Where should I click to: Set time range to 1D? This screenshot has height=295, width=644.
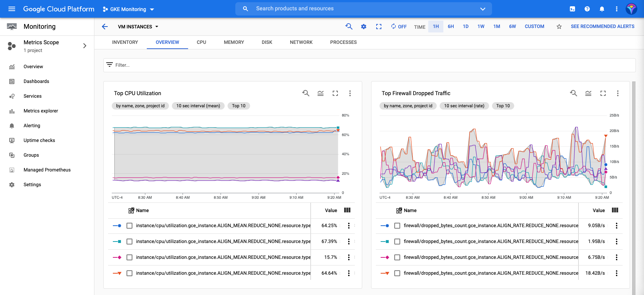466,27
